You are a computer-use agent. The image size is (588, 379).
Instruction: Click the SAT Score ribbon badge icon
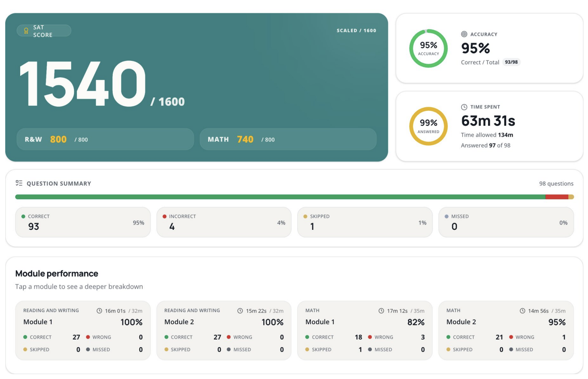pos(26,31)
